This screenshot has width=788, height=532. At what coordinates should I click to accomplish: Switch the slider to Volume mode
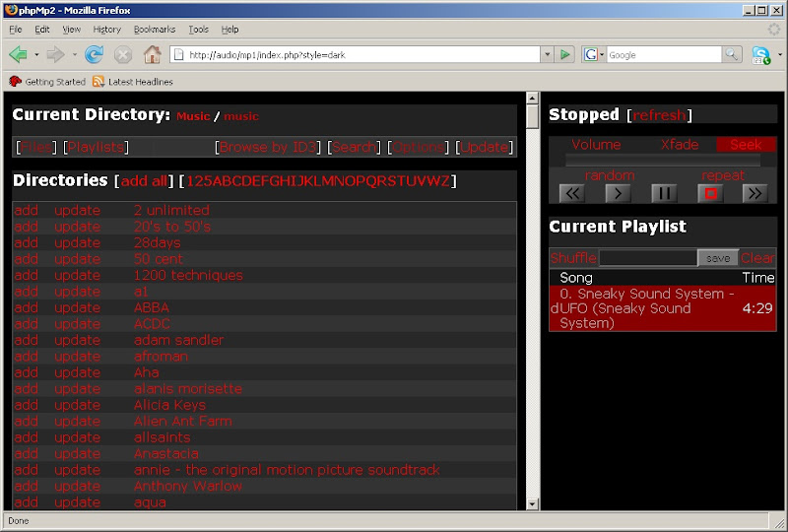point(596,145)
